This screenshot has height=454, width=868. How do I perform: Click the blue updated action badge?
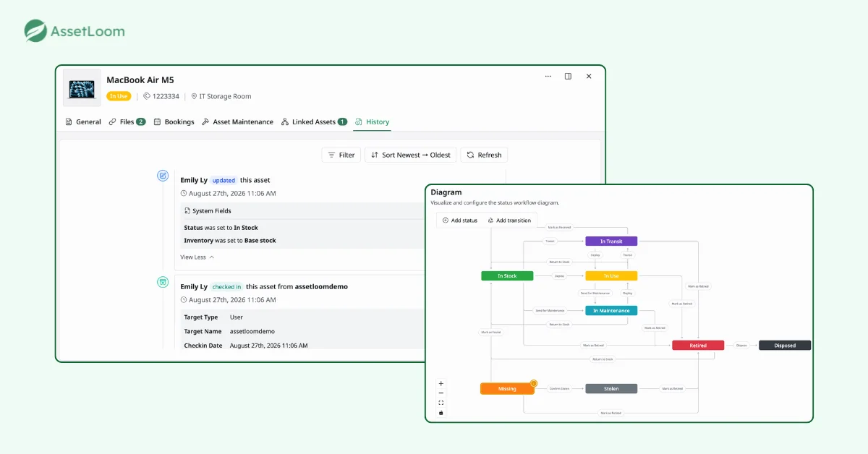(224, 180)
